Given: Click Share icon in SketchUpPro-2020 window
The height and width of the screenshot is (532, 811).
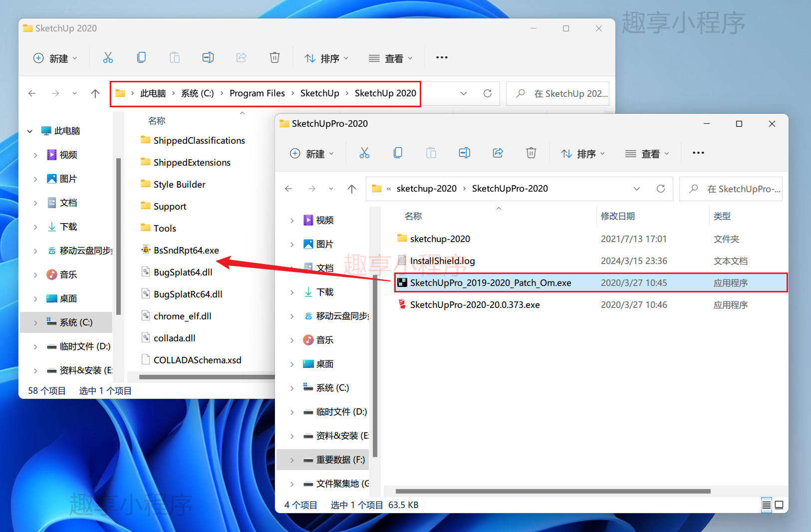Looking at the screenshot, I should pos(498,153).
